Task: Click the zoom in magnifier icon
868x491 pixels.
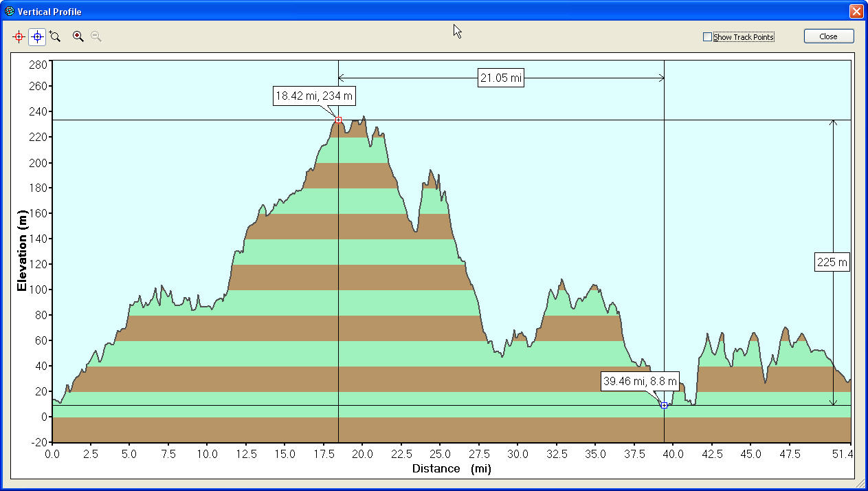Action: point(78,37)
